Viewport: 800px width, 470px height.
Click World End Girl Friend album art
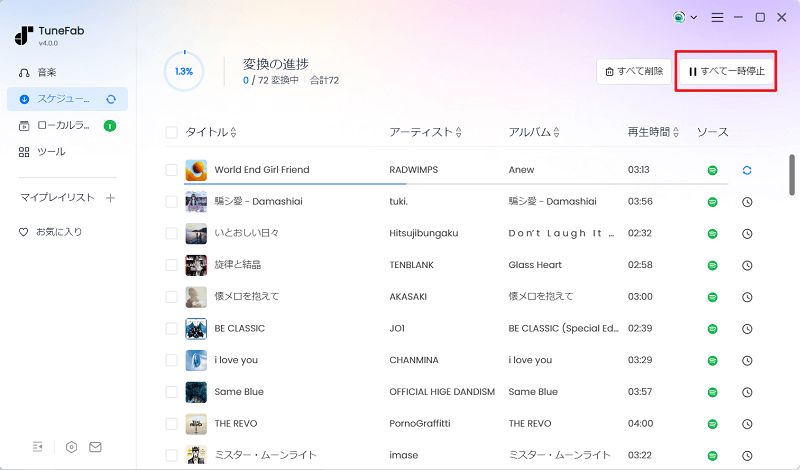[196, 170]
